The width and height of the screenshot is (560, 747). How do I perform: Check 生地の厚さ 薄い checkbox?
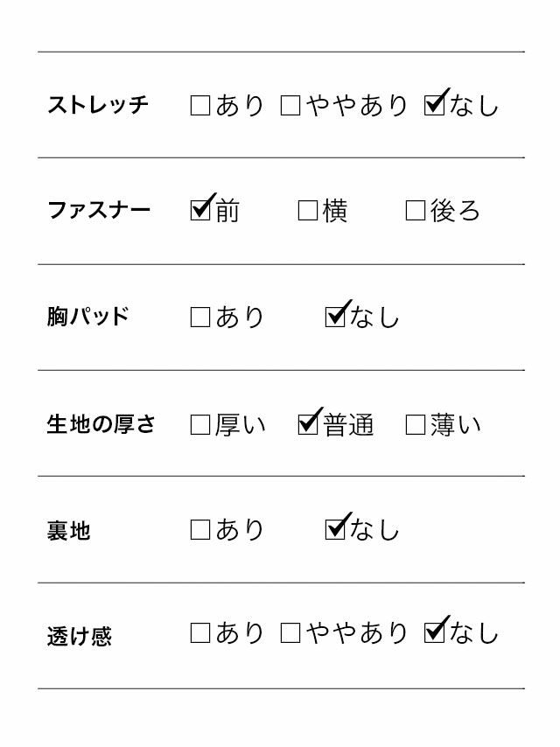click(416, 425)
